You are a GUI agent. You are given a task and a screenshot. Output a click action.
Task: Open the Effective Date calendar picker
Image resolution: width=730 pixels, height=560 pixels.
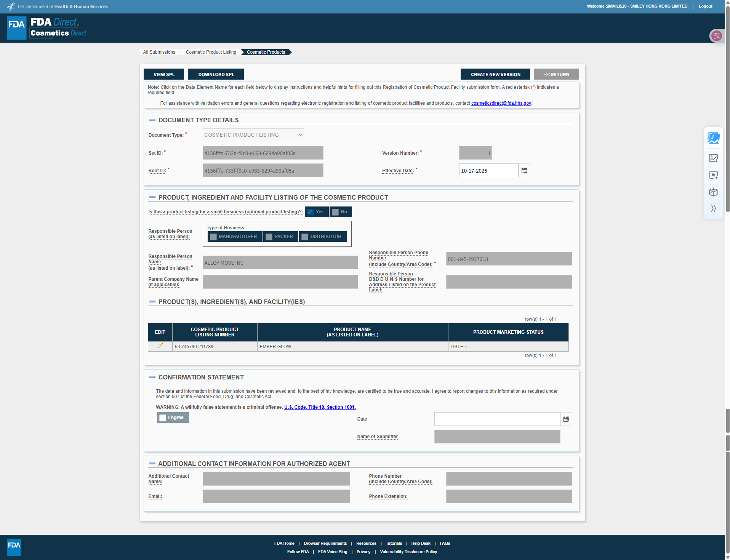click(x=524, y=171)
